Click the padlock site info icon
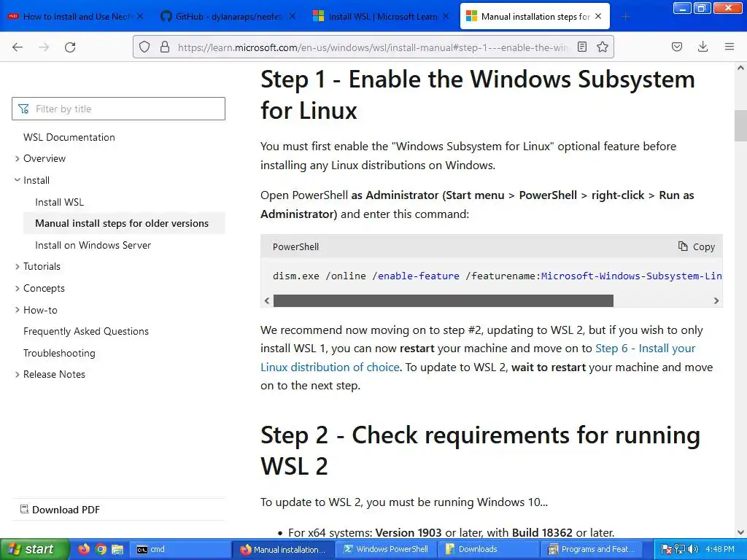This screenshot has width=747, height=560. click(x=164, y=47)
